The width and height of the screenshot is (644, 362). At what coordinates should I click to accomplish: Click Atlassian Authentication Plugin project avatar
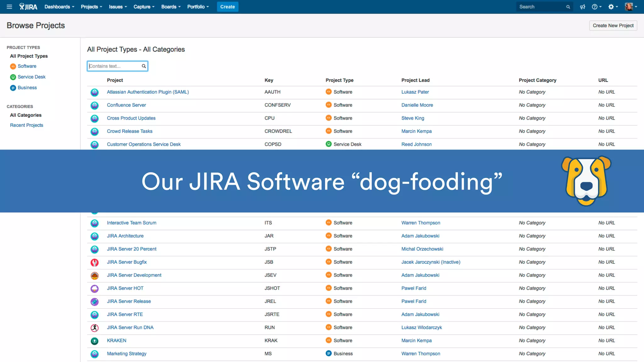tap(94, 92)
